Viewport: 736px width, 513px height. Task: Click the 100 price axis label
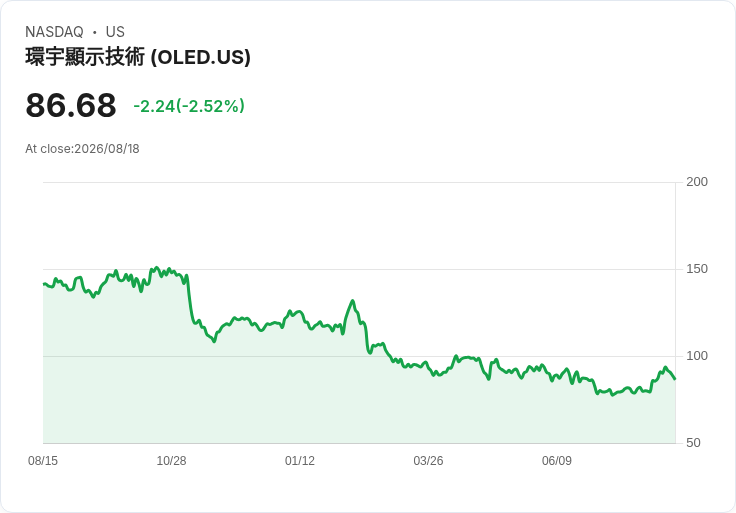[697, 356]
